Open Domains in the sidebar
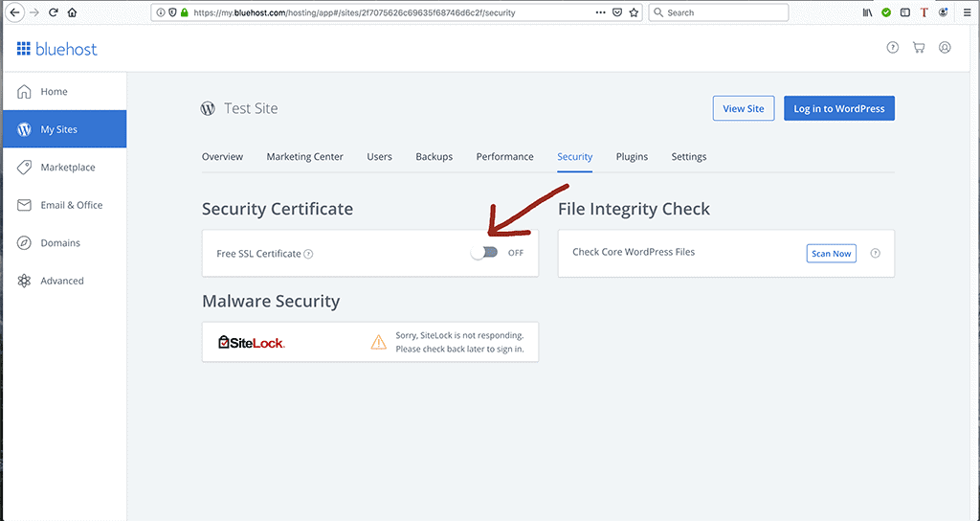The height and width of the screenshot is (521, 980). [60, 243]
